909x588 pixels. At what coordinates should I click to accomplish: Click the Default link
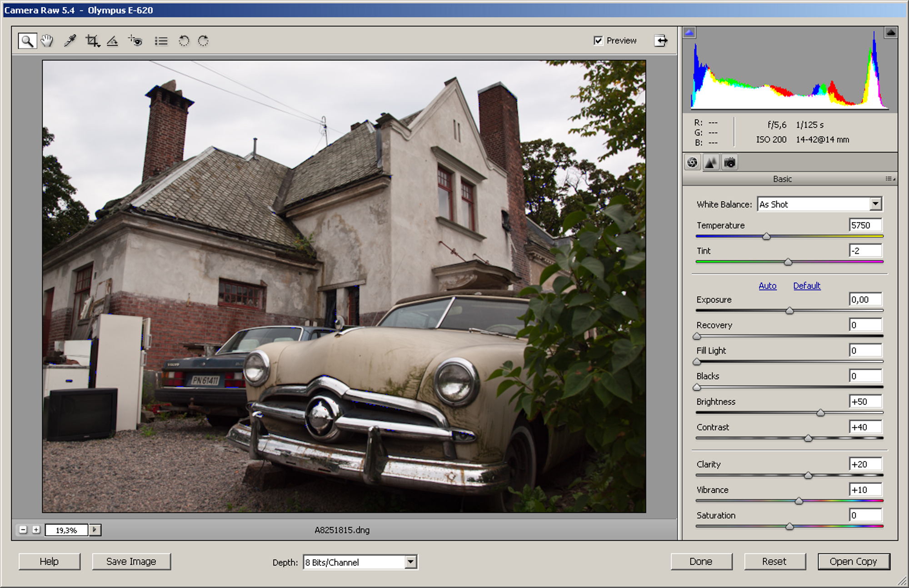coord(807,286)
